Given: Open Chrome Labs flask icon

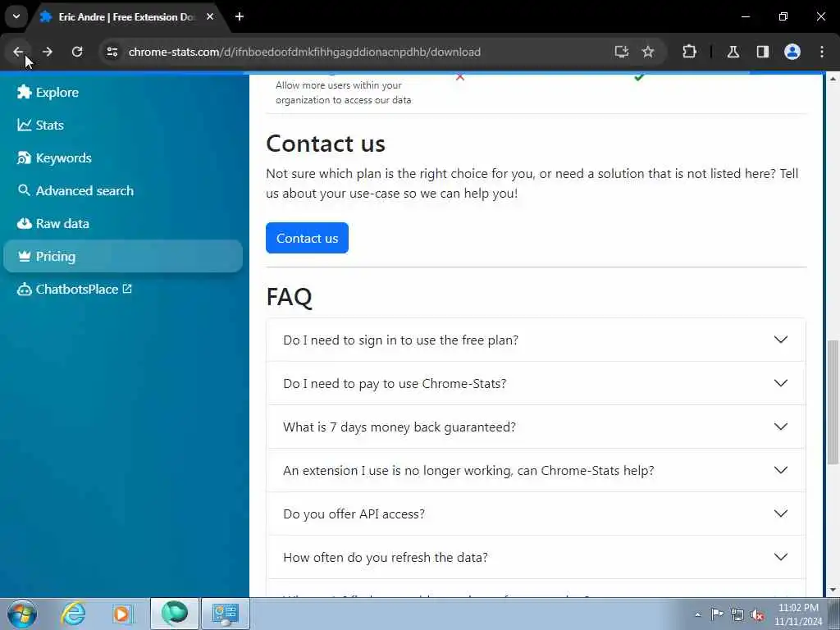Looking at the screenshot, I should [733, 52].
